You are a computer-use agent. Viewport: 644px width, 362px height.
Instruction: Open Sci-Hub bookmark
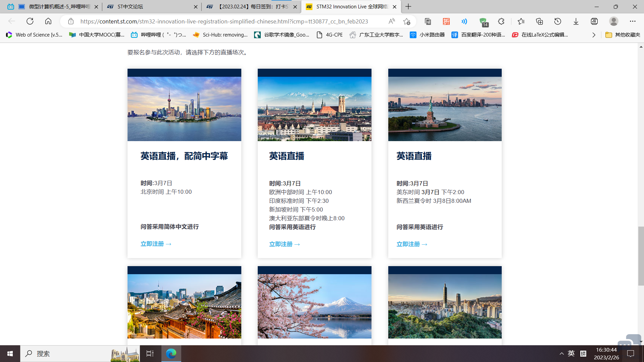220,35
